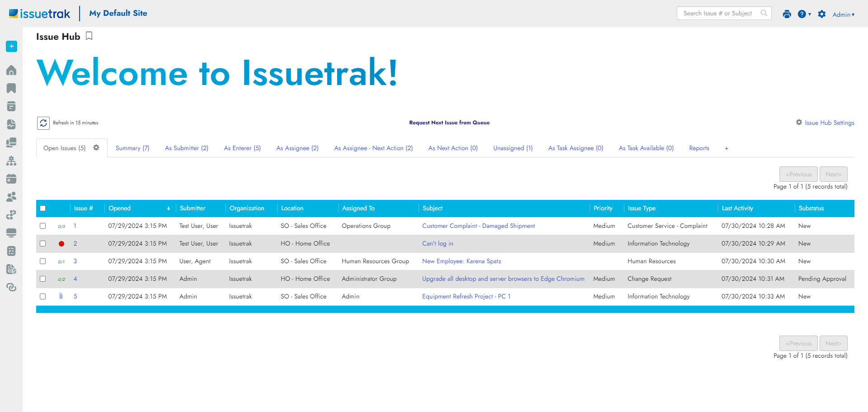The width and height of the screenshot is (868, 412).
Task: Open the users group icon in sidebar
Action: point(11,197)
